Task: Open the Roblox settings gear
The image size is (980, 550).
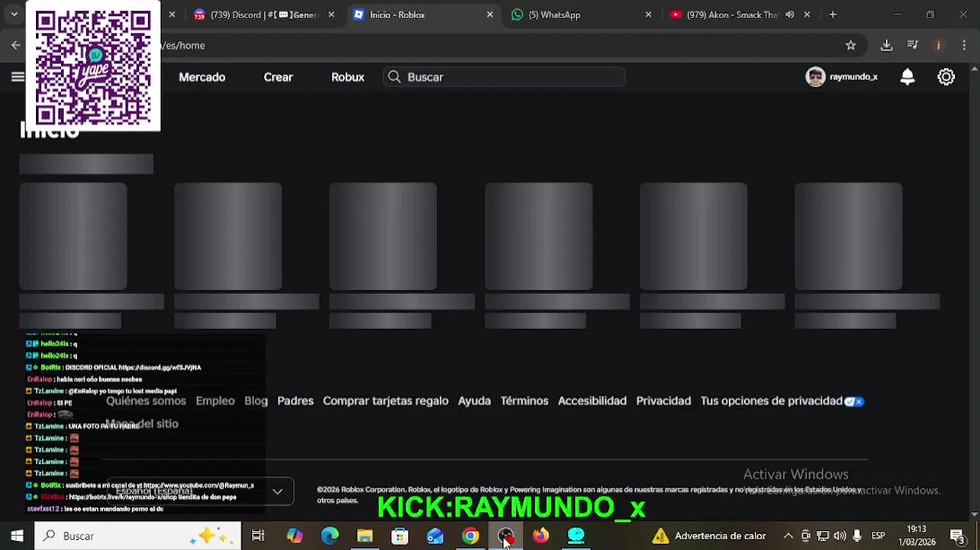Action: (946, 76)
